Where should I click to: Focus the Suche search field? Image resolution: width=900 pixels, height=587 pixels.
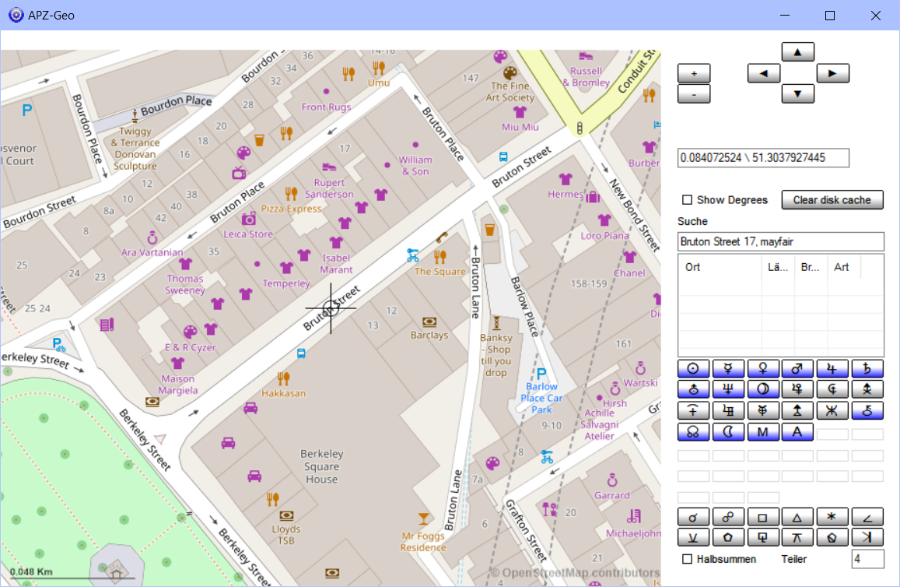click(x=781, y=242)
